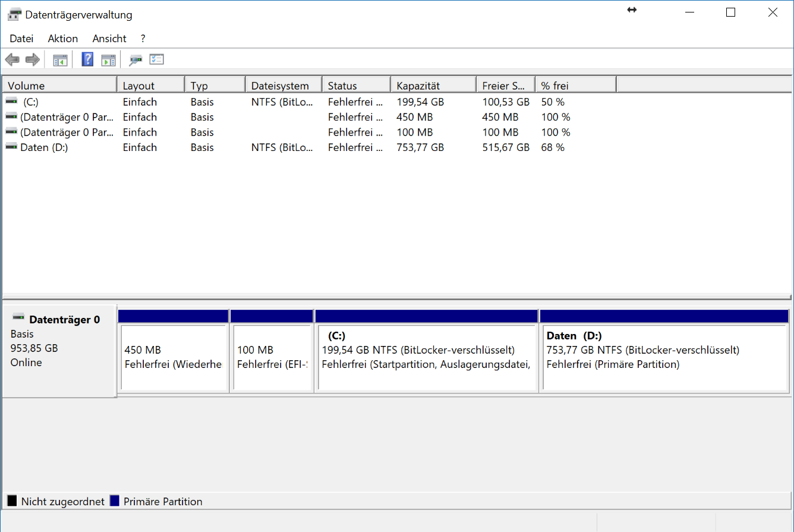Screen dimensions: 794x532
Task: Click the 753,77 GB capacity cell
Action: [x=420, y=147]
